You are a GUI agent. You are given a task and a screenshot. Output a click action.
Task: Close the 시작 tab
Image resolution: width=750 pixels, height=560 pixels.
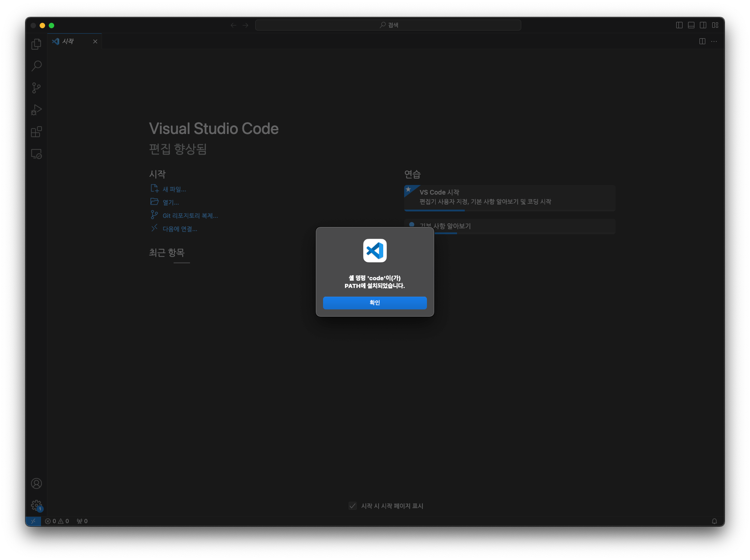coord(95,41)
